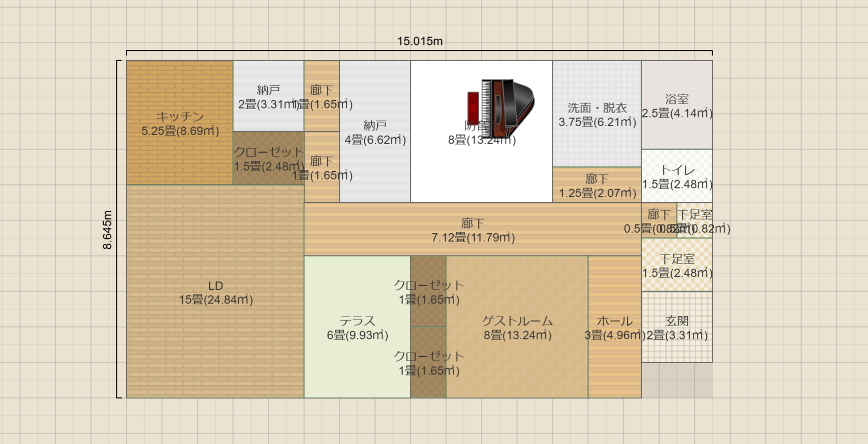Select the unlabeled gray porch area below 玄関
Image resolution: width=868 pixels, height=444 pixels.
677,380
